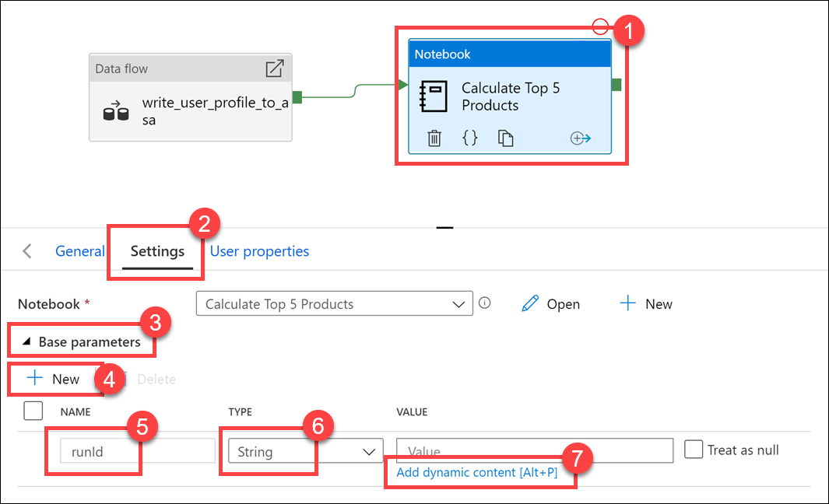
Task: Open the String type dropdown
Action: click(x=306, y=451)
